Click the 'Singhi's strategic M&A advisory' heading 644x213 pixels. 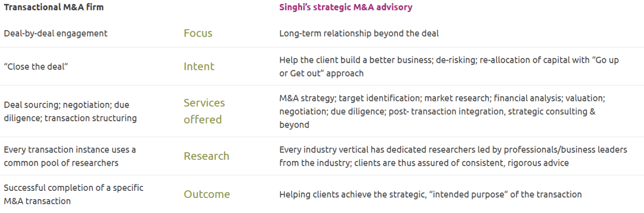[x=346, y=8]
